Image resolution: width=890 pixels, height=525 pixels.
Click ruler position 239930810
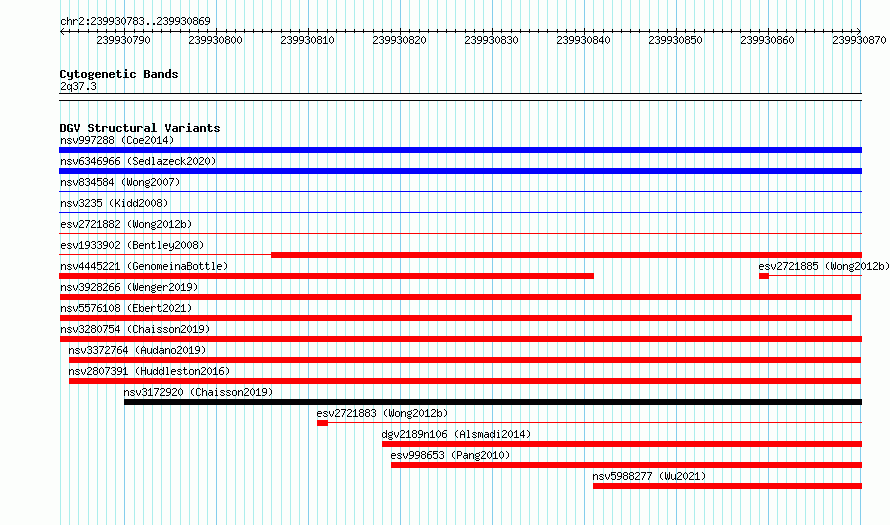307,40
